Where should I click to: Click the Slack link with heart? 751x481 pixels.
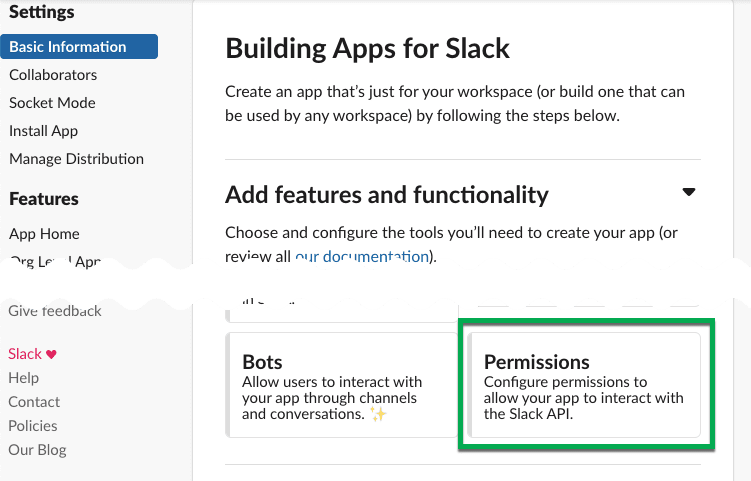click(x=33, y=354)
